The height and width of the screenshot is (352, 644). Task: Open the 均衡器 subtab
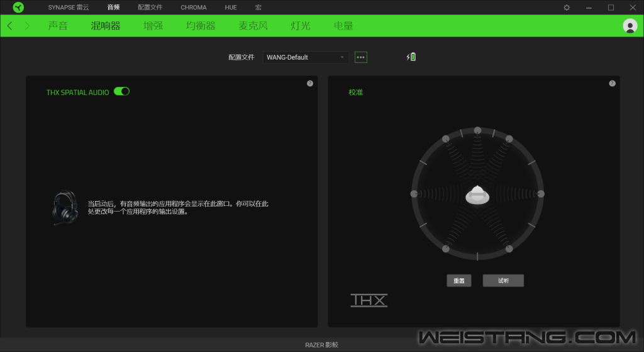tap(201, 25)
